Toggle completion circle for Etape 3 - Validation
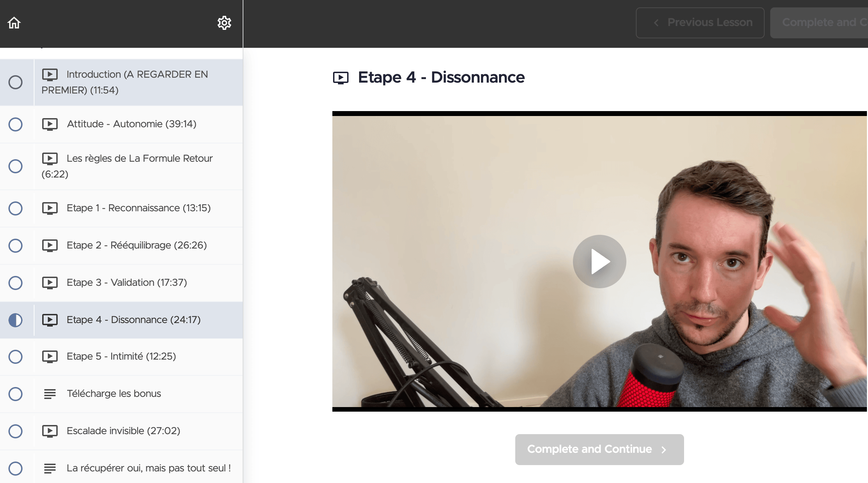 15,283
